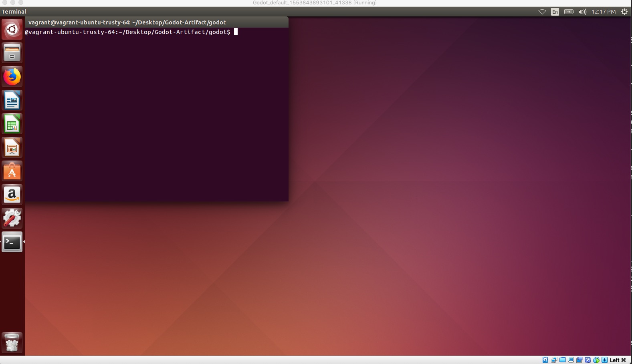Click the VirtualBox network adapters icon
632x364 pixels.
pyautogui.click(x=554, y=360)
